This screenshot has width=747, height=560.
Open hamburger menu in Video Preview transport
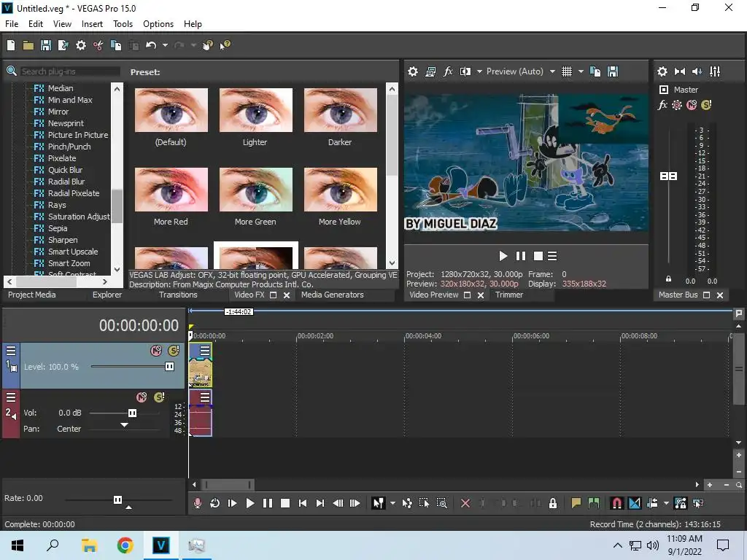tap(552, 256)
